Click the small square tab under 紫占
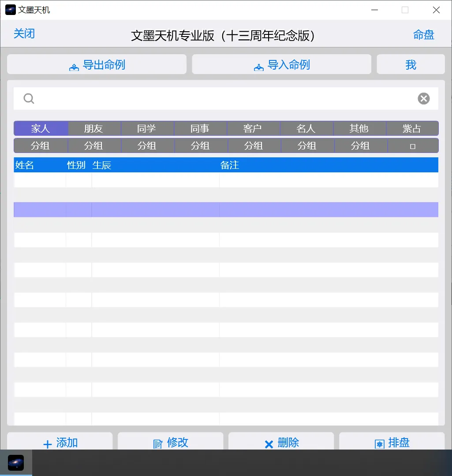 pos(413,146)
